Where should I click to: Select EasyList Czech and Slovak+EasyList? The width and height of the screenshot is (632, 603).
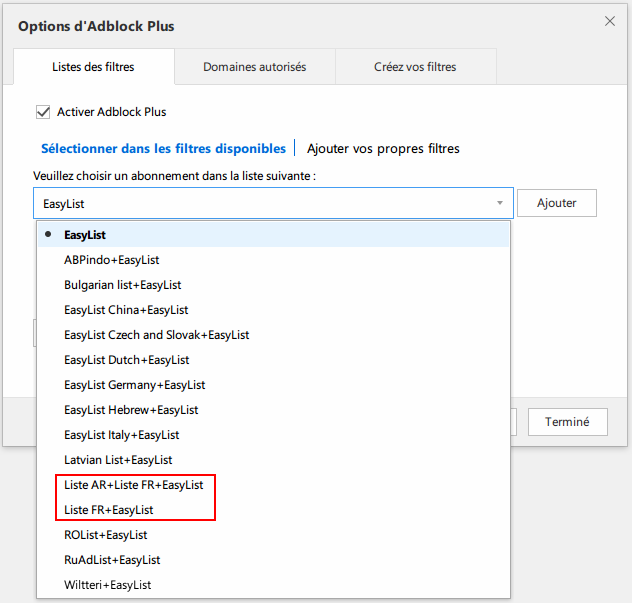[x=273, y=335]
